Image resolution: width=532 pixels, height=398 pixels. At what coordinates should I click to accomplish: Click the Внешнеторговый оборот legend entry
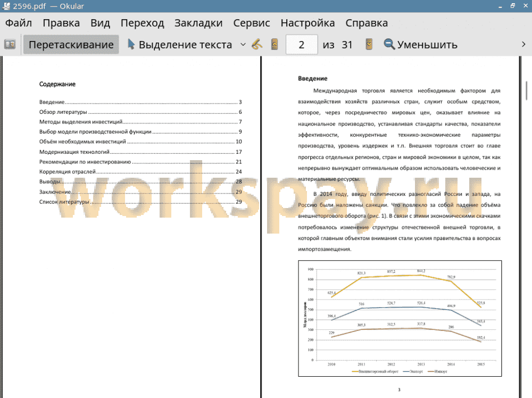(x=375, y=371)
